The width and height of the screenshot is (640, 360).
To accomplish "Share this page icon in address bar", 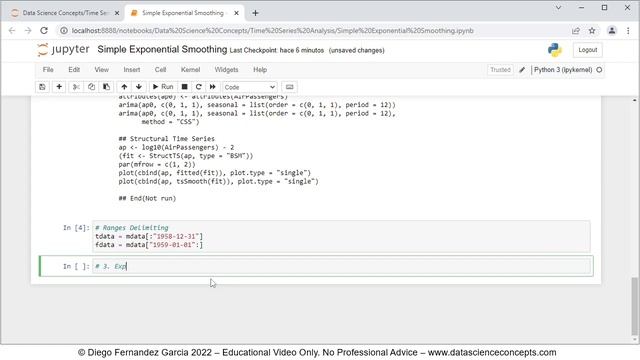I will 576,31.
